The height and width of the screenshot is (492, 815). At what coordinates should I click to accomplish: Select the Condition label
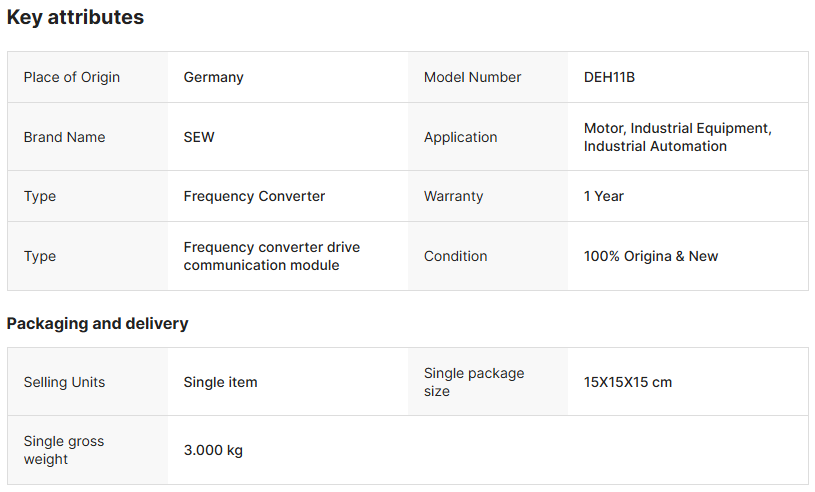(455, 256)
